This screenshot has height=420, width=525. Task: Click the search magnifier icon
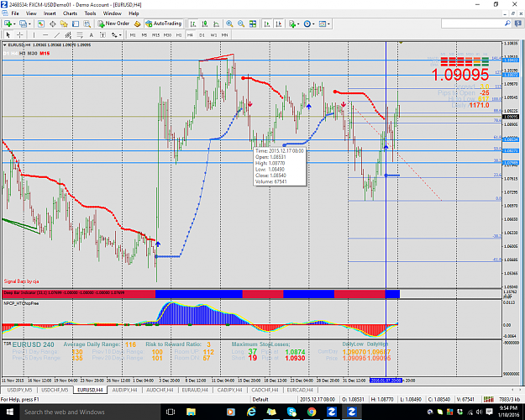pyautogui.click(x=507, y=24)
